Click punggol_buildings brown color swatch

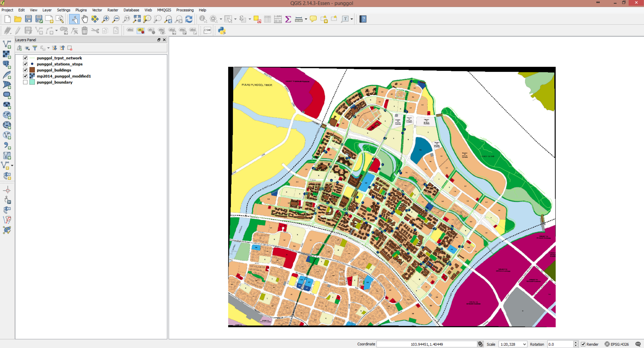click(32, 70)
